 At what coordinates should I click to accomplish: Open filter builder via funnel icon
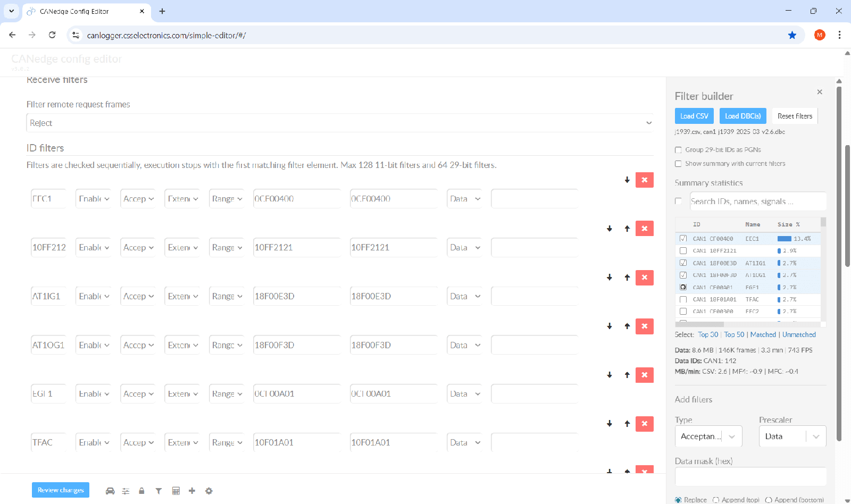(158, 491)
